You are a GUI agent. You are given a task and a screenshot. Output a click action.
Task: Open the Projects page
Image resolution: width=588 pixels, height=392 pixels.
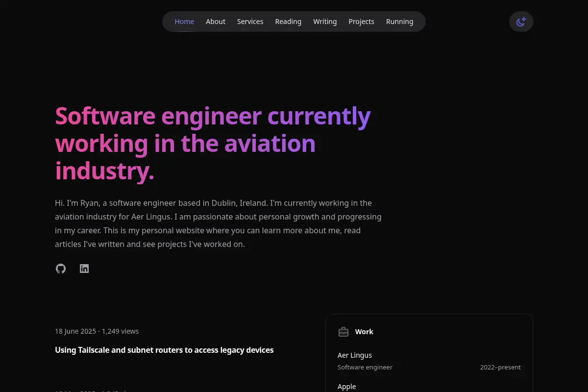click(361, 22)
